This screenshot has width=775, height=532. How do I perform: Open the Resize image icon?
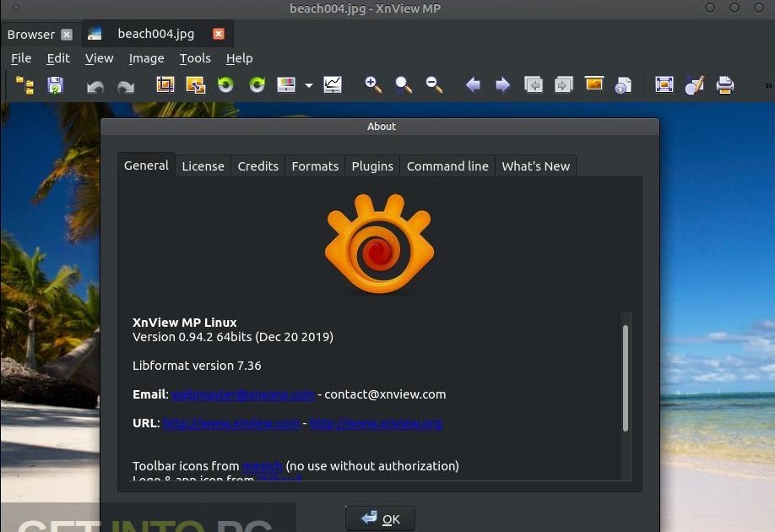[x=195, y=85]
